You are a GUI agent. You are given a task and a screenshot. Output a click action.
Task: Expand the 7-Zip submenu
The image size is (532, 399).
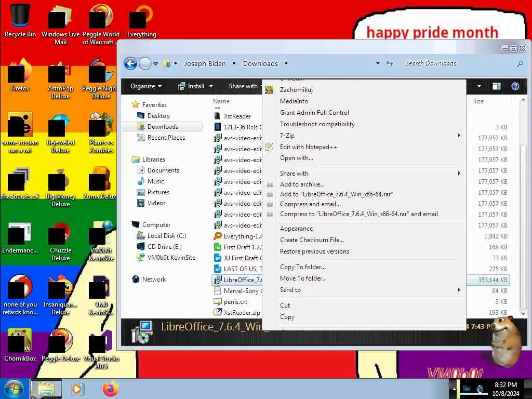371,136
